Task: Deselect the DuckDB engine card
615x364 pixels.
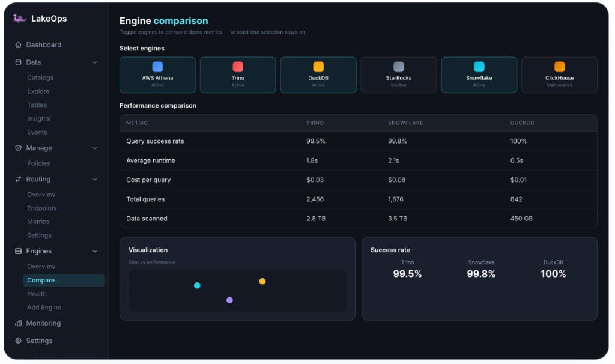Action: [x=318, y=75]
